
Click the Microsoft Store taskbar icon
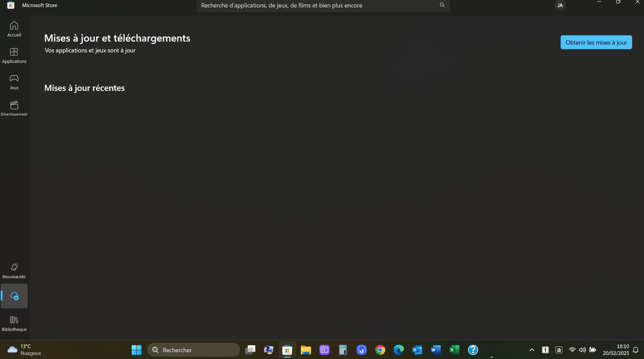287,350
